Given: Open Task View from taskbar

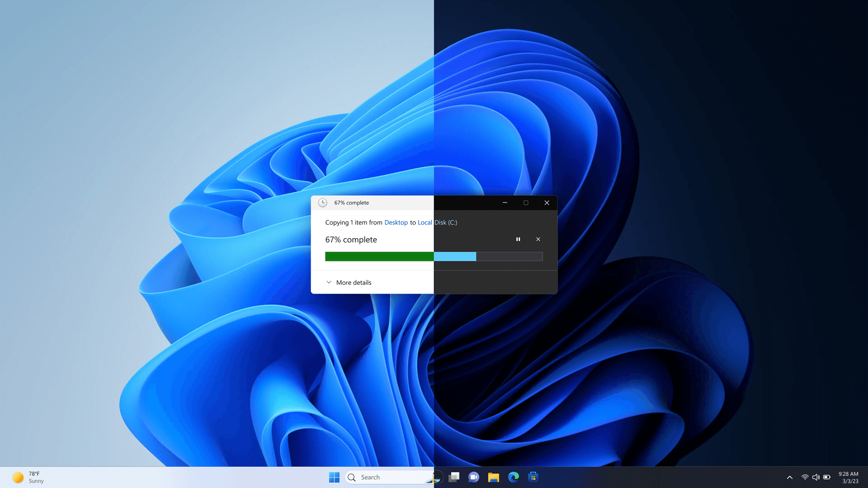Looking at the screenshot, I should click(x=454, y=477).
